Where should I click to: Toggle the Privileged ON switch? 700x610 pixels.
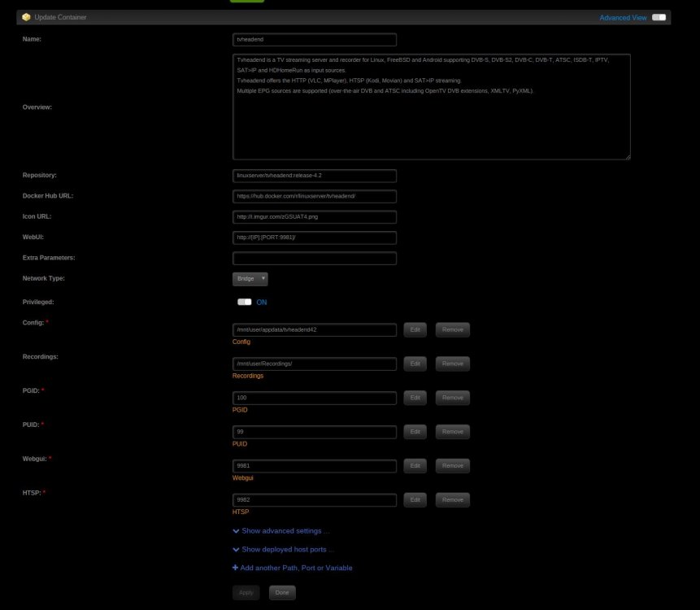(244, 302)
